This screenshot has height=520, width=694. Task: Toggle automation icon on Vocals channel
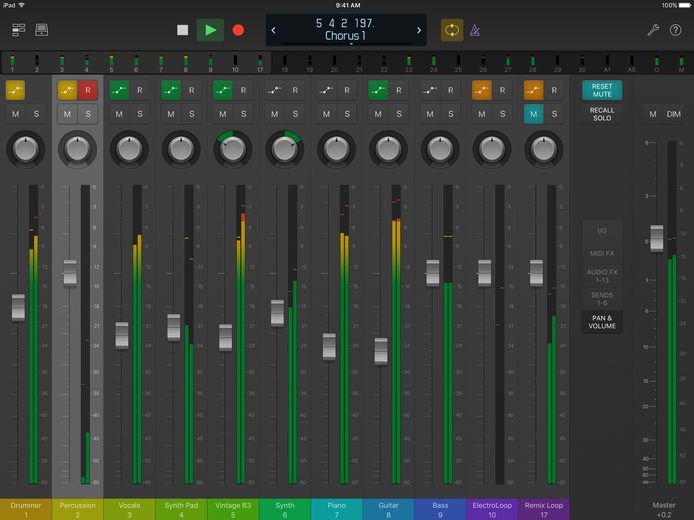pyautogui.click(x=119, y=90)
